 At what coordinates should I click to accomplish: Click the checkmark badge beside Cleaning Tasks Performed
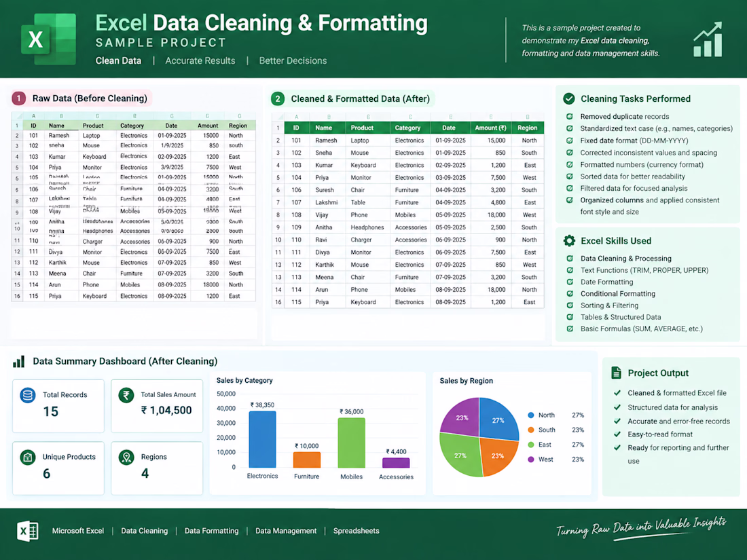click(569, 98)
